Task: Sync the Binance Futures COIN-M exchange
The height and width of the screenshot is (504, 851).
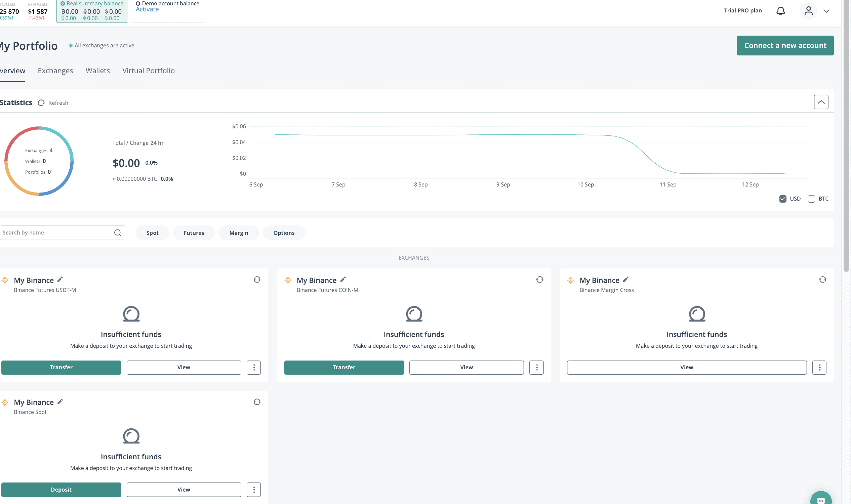Action: tap(539, 280)
